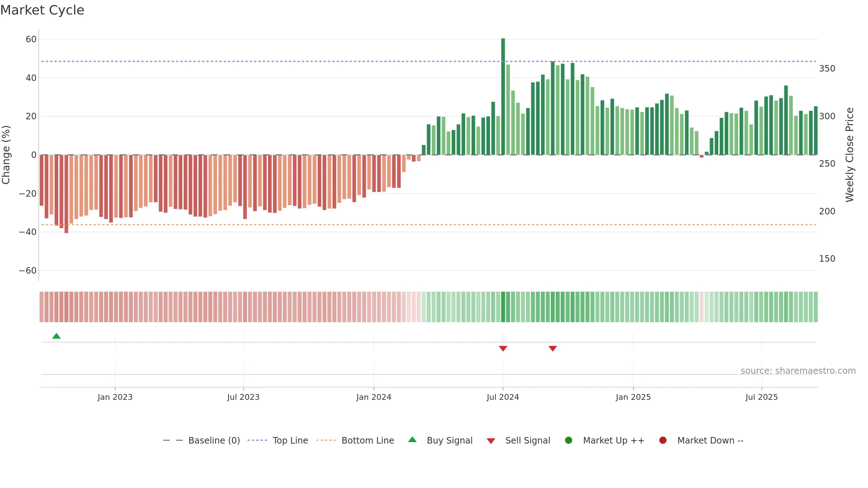Click the −60 tick on Change axis
This screenshot has height=488, width=868.
tap(28, 270)
